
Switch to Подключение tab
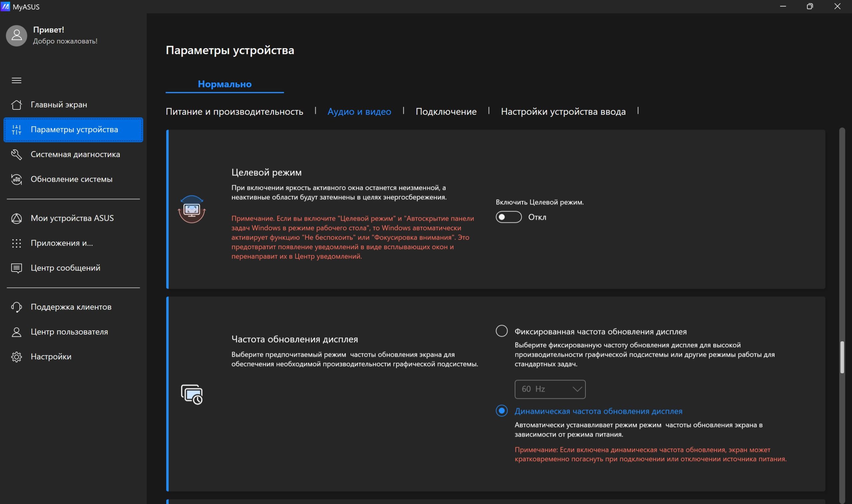coord(446,111)
